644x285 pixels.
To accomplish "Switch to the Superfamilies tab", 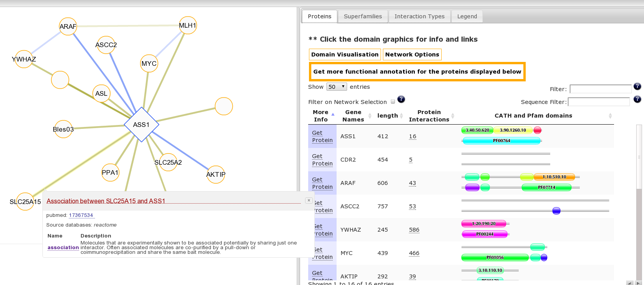I will click(x=363, y=16).
